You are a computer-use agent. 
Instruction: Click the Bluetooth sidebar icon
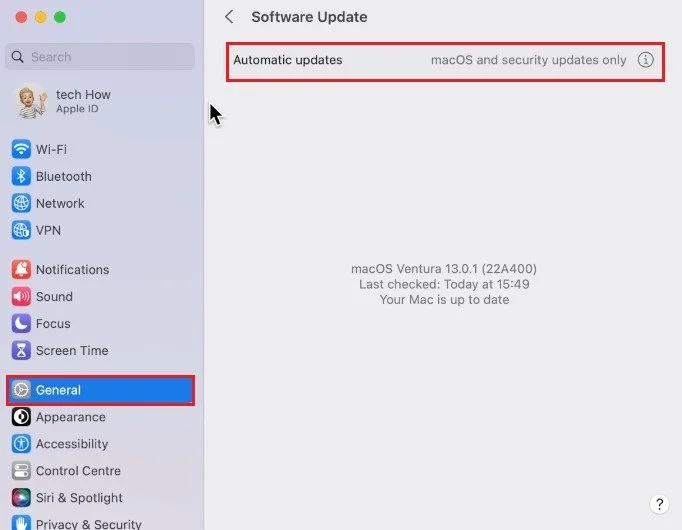tap(21, 176)
